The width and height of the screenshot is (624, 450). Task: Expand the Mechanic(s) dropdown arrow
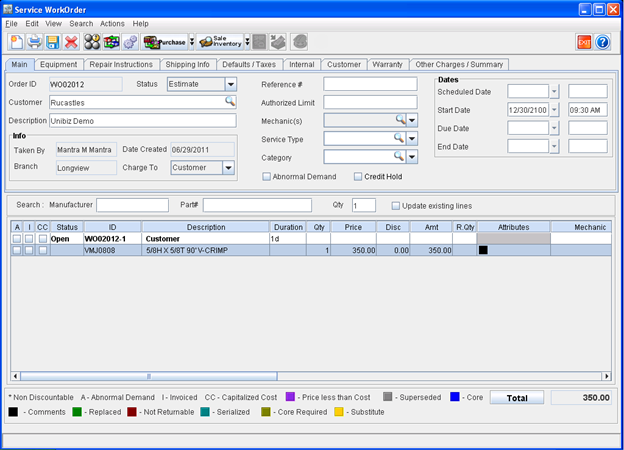412,120
